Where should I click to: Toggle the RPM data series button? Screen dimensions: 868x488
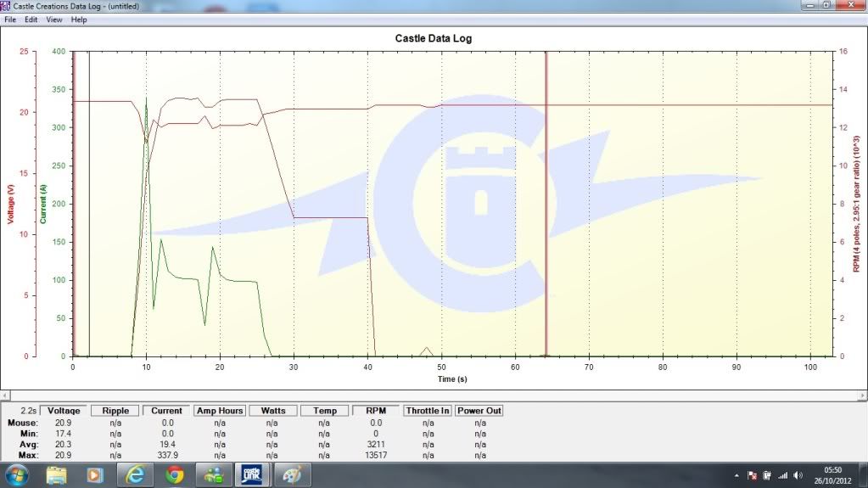(376, 411)
